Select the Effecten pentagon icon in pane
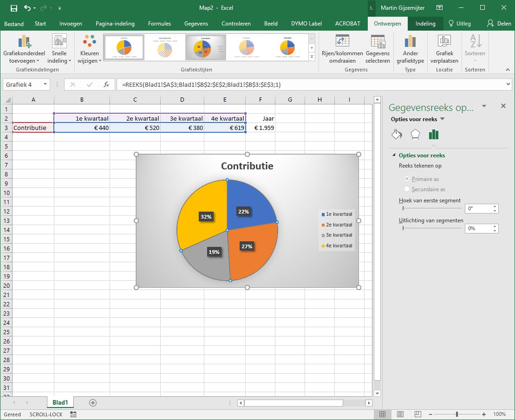515x420 pixels. (x=415, y=135)
